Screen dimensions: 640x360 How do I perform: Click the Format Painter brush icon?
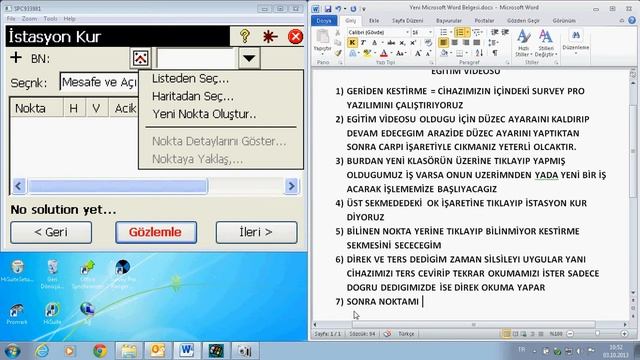pyautogui.click(x=338, y=53)
